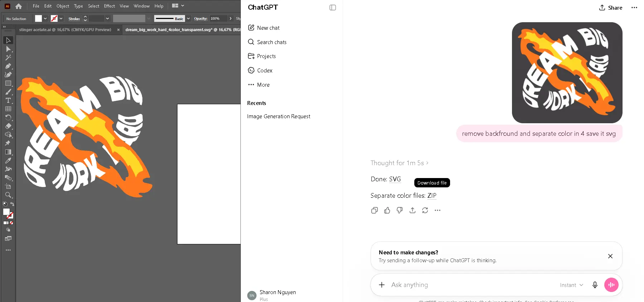Image resolution: width=644 pixels, height=302 pixels.
Task: Expand the collapsed toolbar double arrow
Action: click(x=4, y=27)
